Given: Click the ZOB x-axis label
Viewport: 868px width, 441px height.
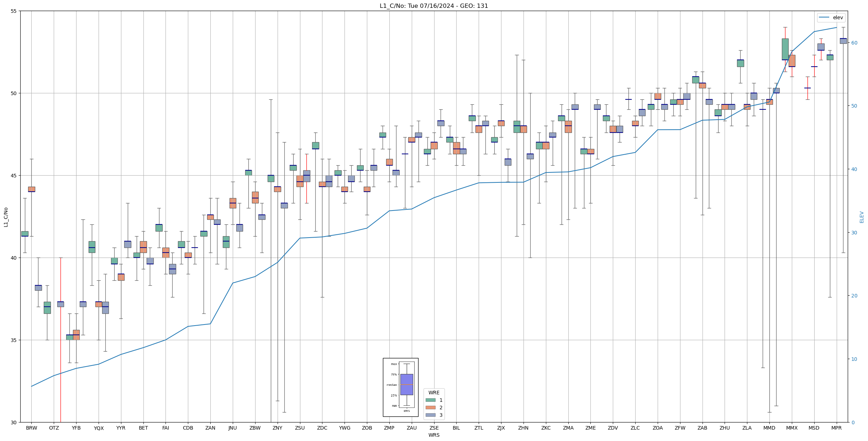Looking at the screenshot, I should point(367,428).
